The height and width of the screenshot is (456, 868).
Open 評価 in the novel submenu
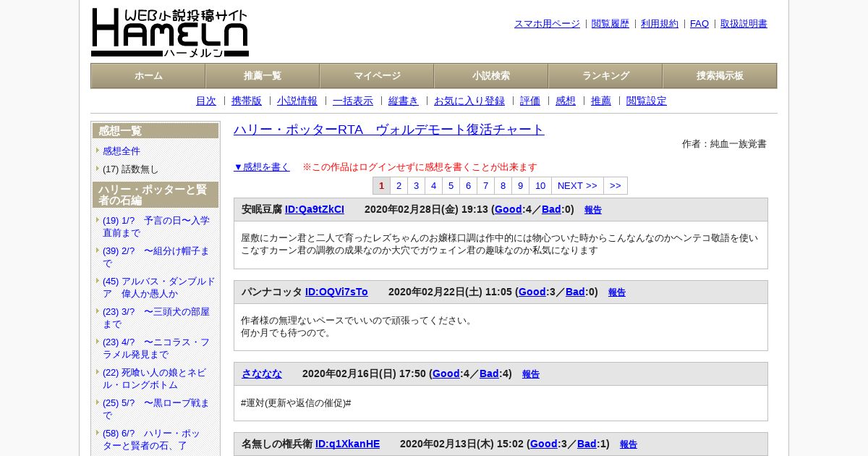[x=530, y=101]
